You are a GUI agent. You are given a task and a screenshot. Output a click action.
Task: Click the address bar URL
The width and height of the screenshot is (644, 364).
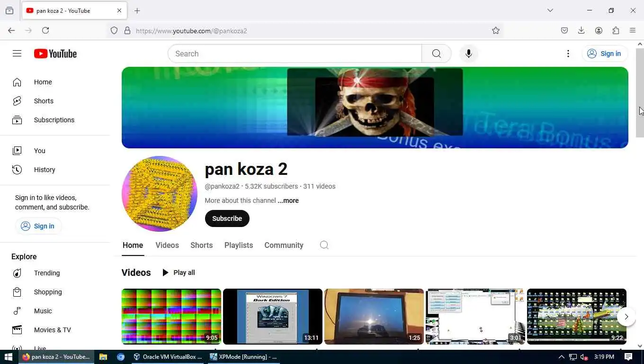(x=191, y=31)
